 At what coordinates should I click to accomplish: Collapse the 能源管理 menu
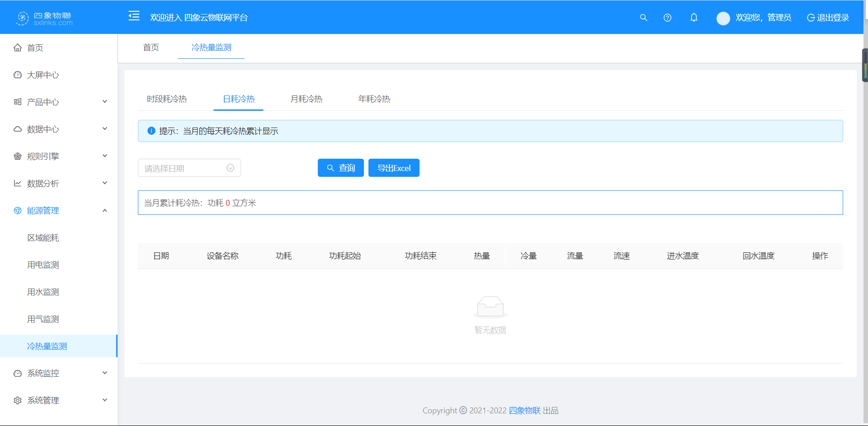point(59,210)
